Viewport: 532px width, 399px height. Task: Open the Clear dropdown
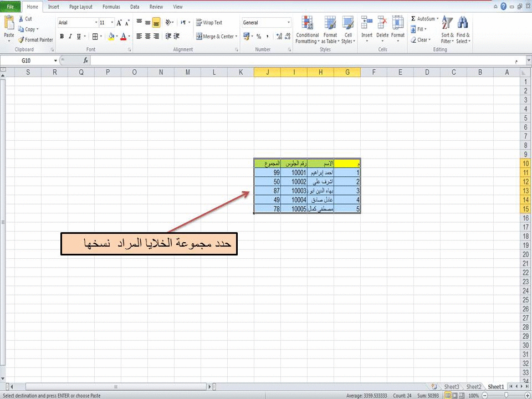[421, 40]
